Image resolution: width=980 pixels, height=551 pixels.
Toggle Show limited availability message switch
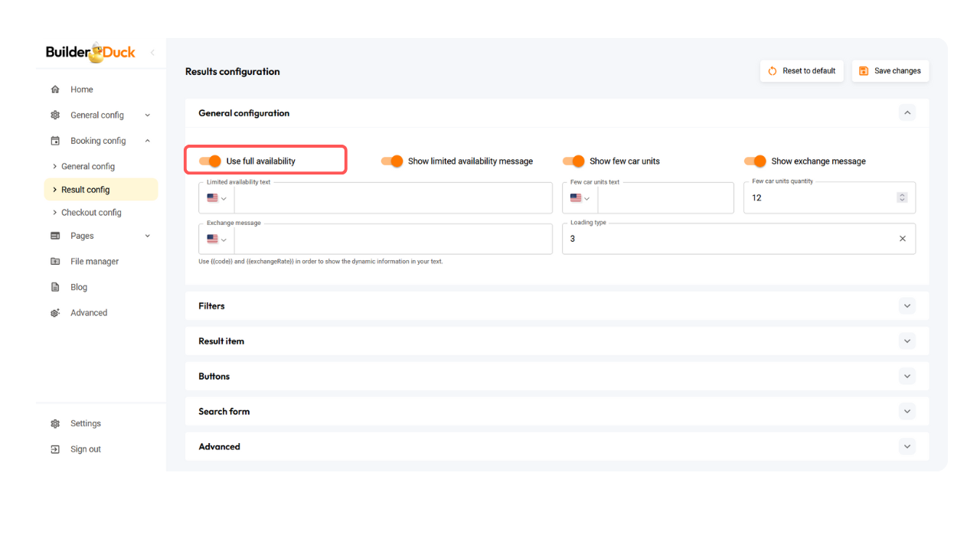click(x=392, y=161)
